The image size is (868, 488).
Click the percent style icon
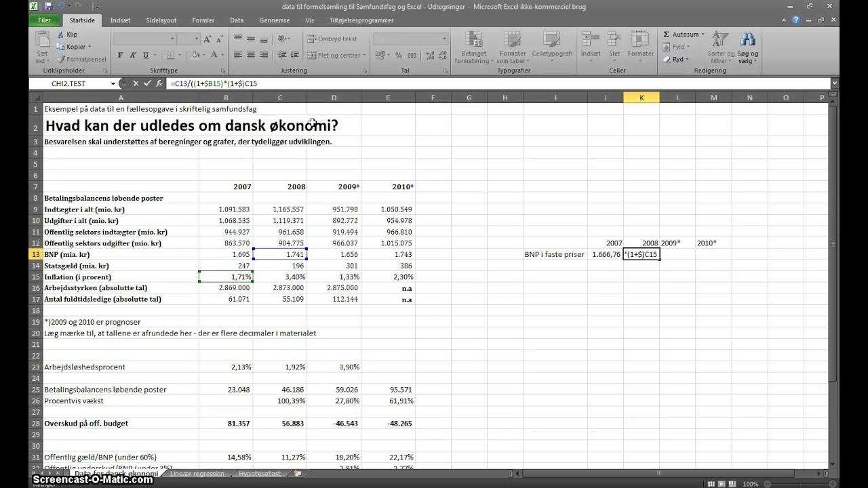[399, 56]
